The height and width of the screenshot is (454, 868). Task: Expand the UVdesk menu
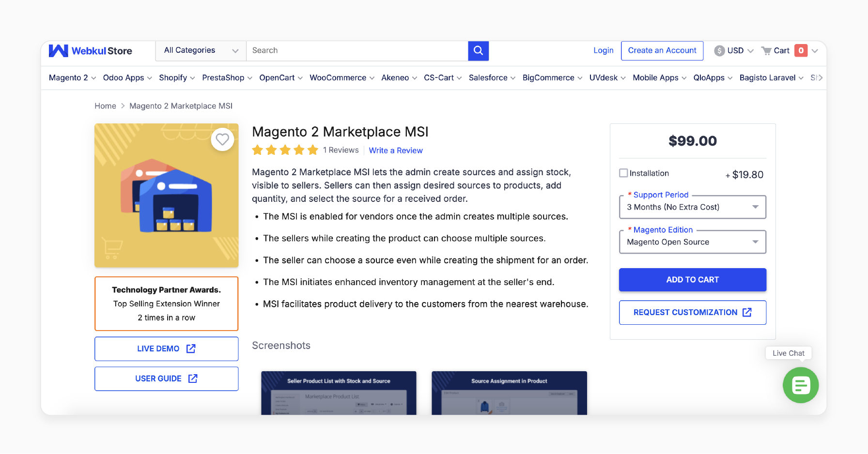(x=607, y=78)
